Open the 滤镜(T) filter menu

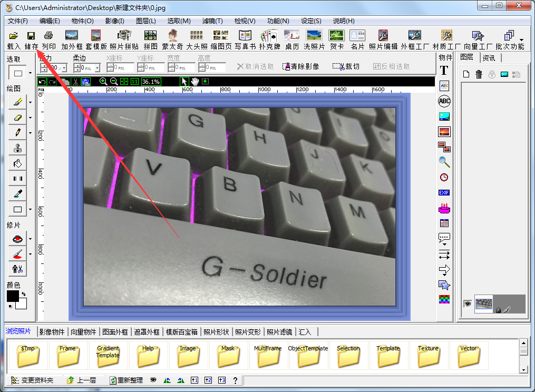tap(212, 21)
